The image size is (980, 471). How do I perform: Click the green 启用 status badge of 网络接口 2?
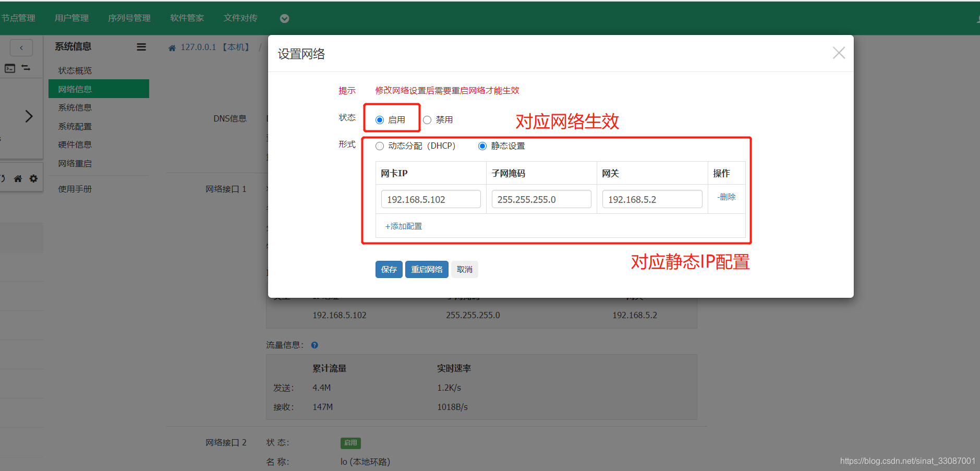point(350,443)
